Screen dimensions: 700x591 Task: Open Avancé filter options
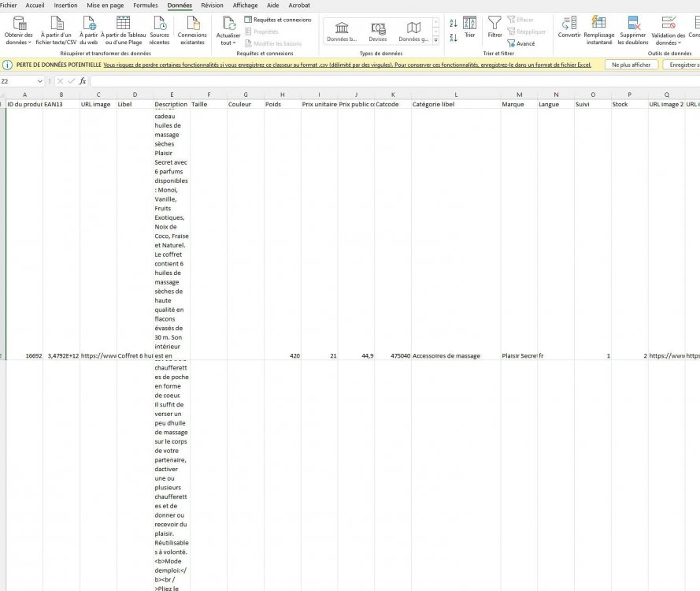(521, 43)
